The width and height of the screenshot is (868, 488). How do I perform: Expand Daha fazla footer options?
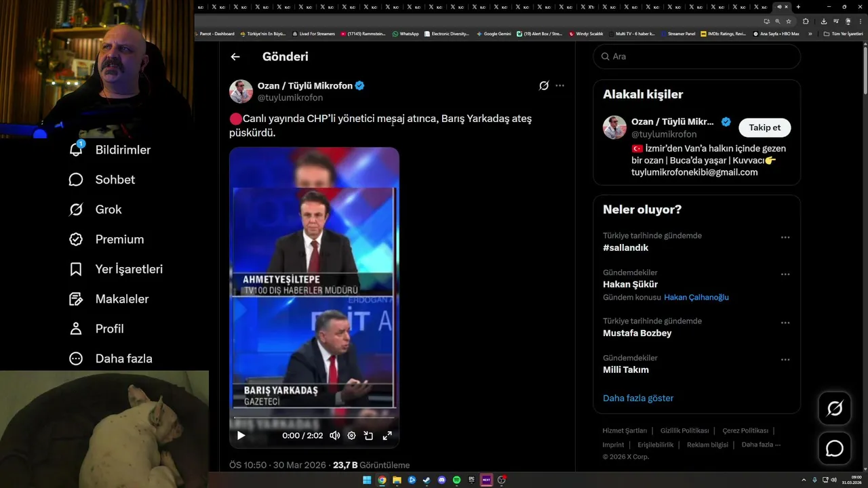pos(761,445)
